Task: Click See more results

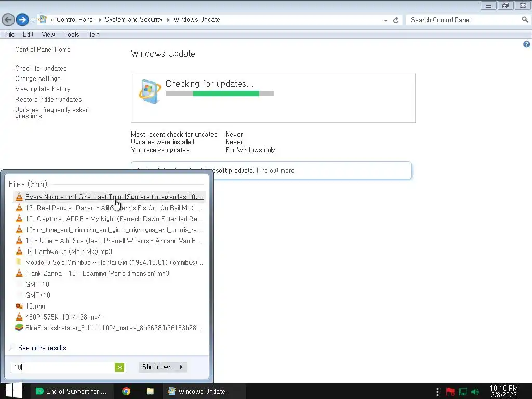Action: 42,348
